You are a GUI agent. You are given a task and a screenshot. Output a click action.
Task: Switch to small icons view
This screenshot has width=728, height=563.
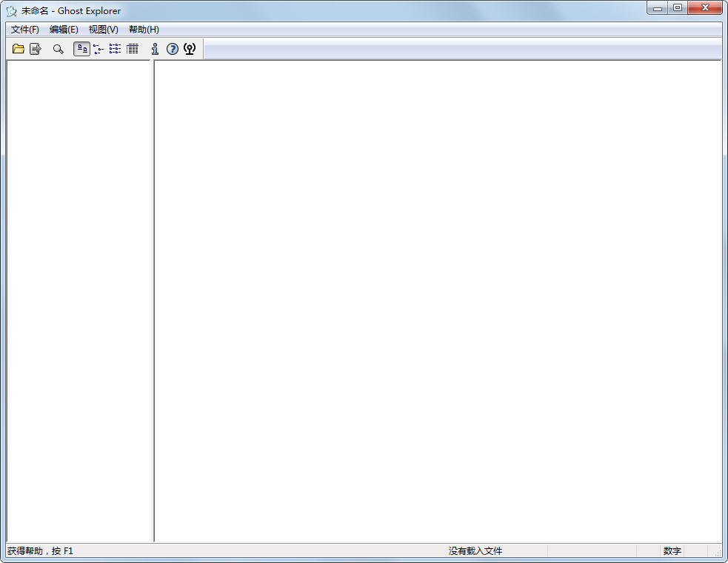pos(98,49)
